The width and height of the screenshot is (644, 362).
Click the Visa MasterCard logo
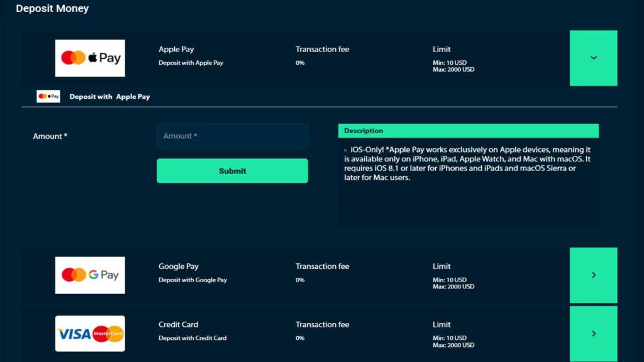click(x=90, y=333)
